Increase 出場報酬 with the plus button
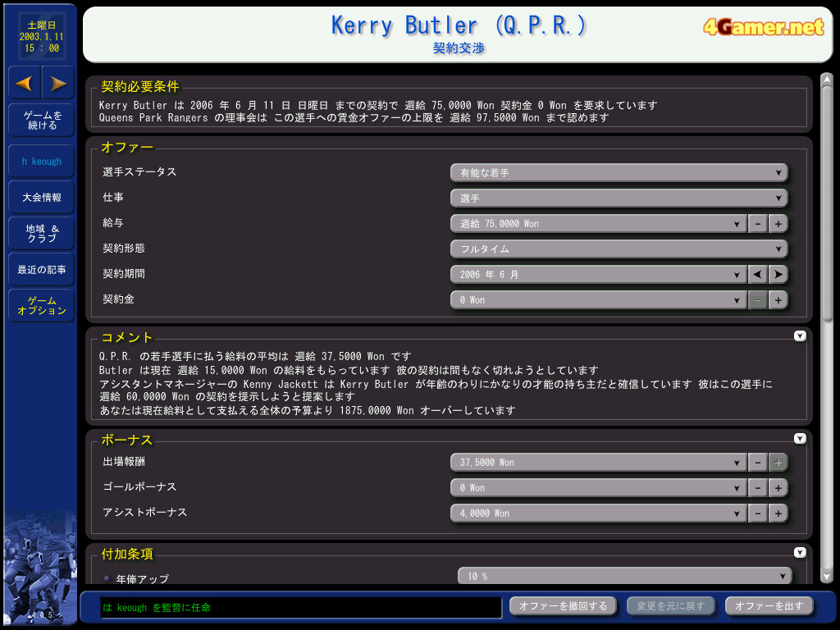 (778, 463)
